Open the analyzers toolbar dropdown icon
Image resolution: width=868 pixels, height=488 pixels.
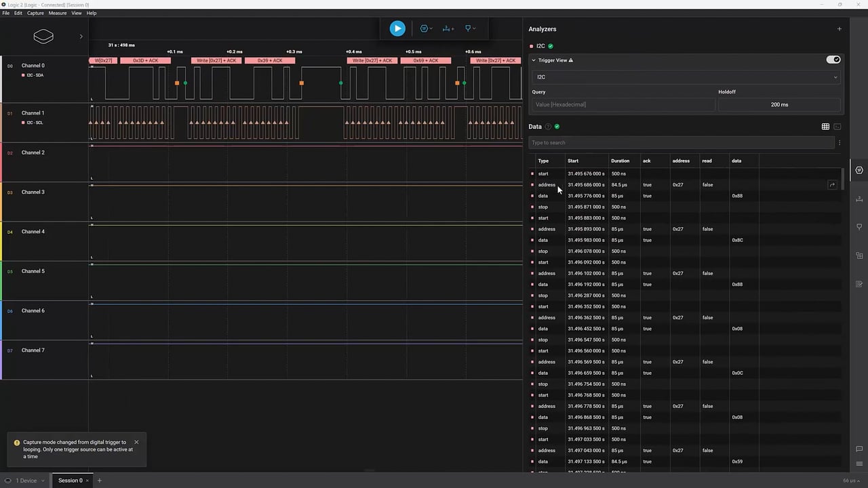pos(426,28)
